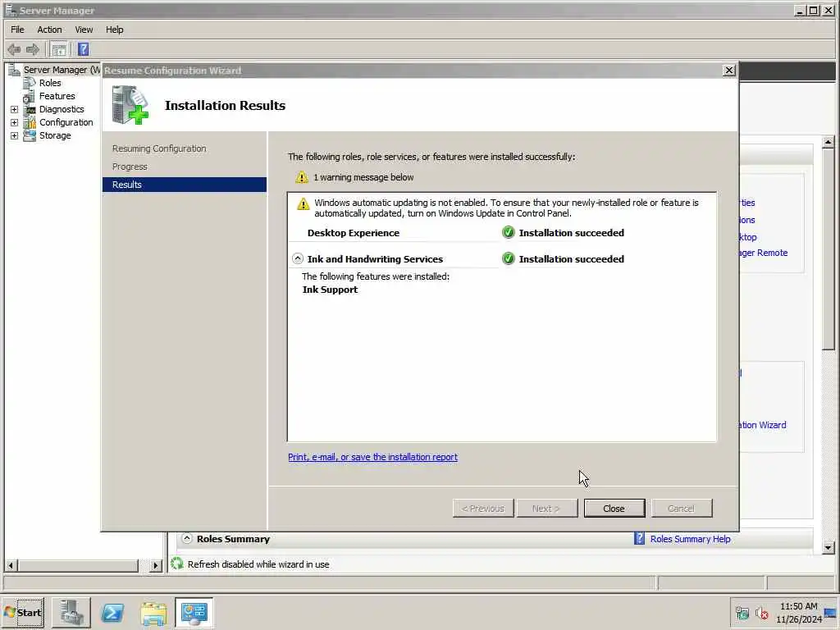
Task: Click the refresh icon in status line
Action: pyautogui.click(x=177, y=564)
